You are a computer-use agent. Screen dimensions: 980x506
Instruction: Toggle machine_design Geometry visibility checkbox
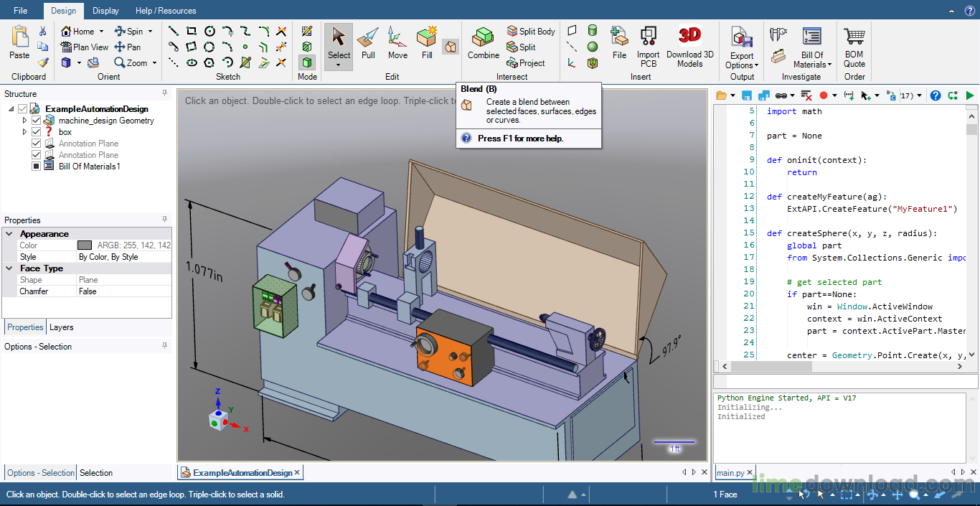[x=37, y=121]
